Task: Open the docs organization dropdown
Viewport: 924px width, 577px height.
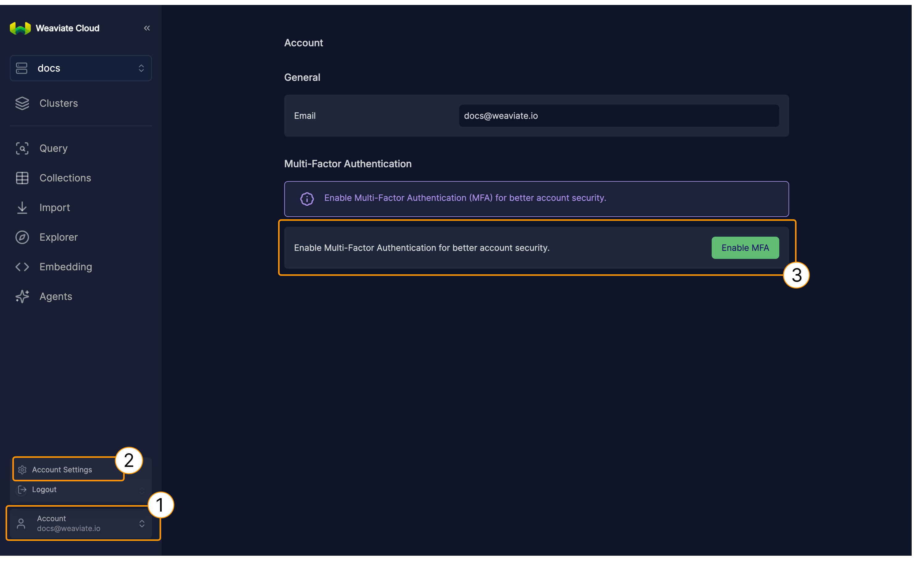Action: pyautogui.click(x=81, y=68)
